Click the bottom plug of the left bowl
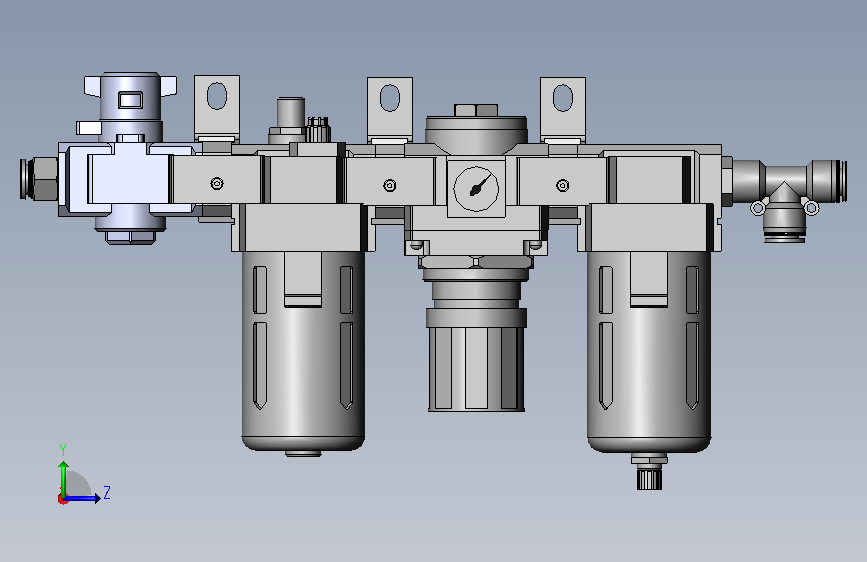Screen dimensions: 867x562 pos(303,454)
